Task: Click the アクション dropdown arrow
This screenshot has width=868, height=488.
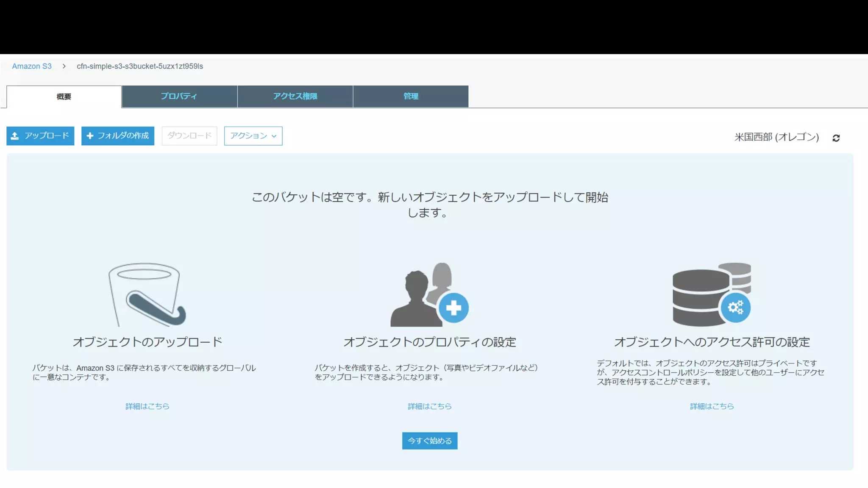Action: tap(274, 136)
